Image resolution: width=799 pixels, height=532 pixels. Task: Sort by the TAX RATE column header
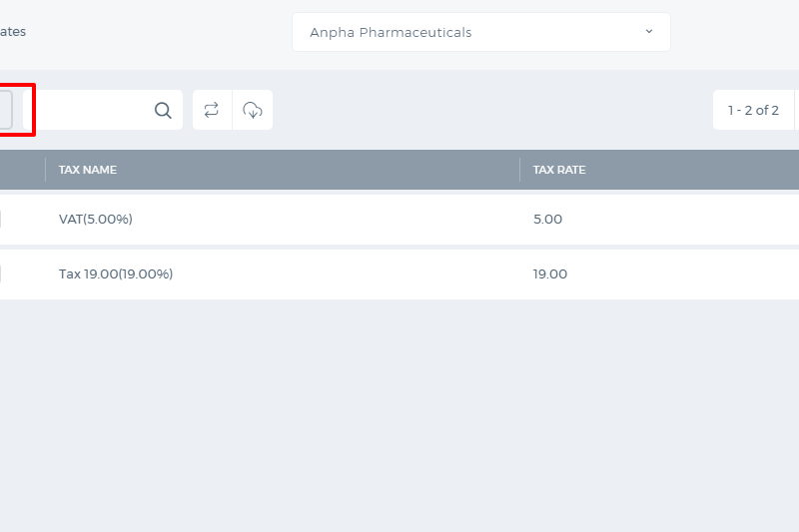[x=559, y=170]
